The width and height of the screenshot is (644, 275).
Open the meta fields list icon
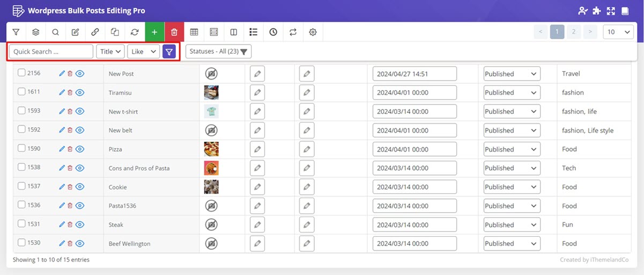(254, 32)
